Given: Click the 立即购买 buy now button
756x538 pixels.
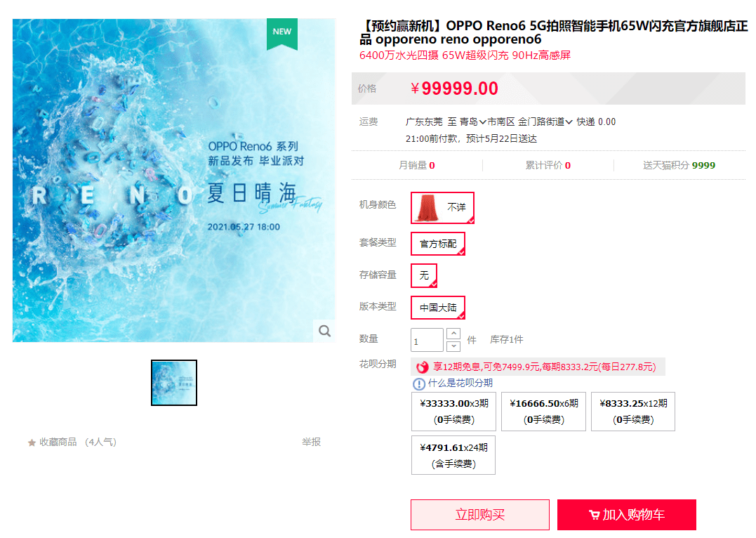Looking at the screenshot, I should [x=479, y=515].
